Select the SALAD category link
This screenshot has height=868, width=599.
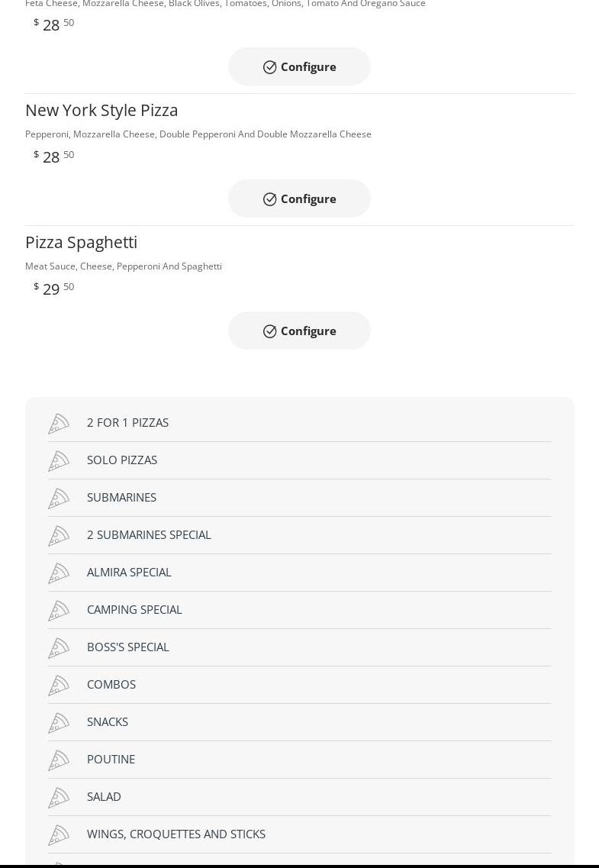click(x=104, y=796)
